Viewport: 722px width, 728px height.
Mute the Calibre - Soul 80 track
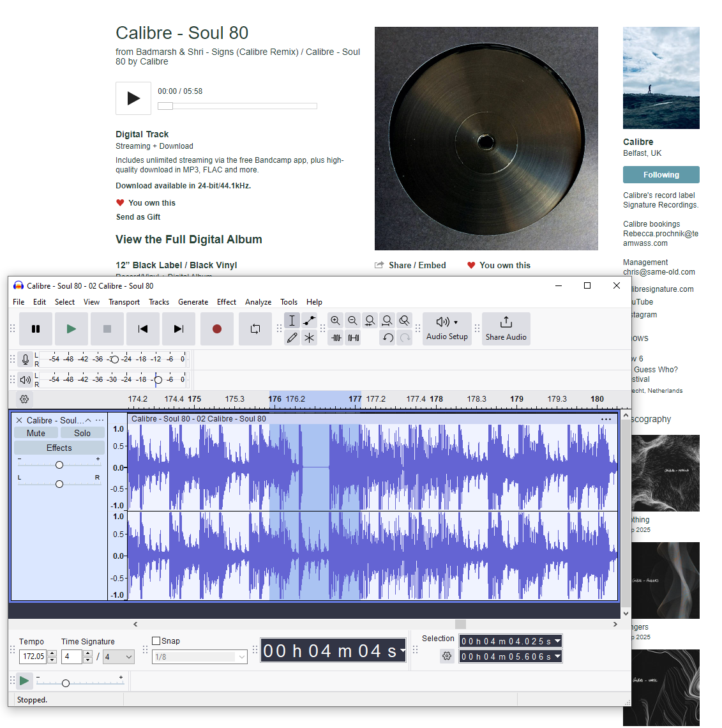pyautogui.click(x=36, y=433)
